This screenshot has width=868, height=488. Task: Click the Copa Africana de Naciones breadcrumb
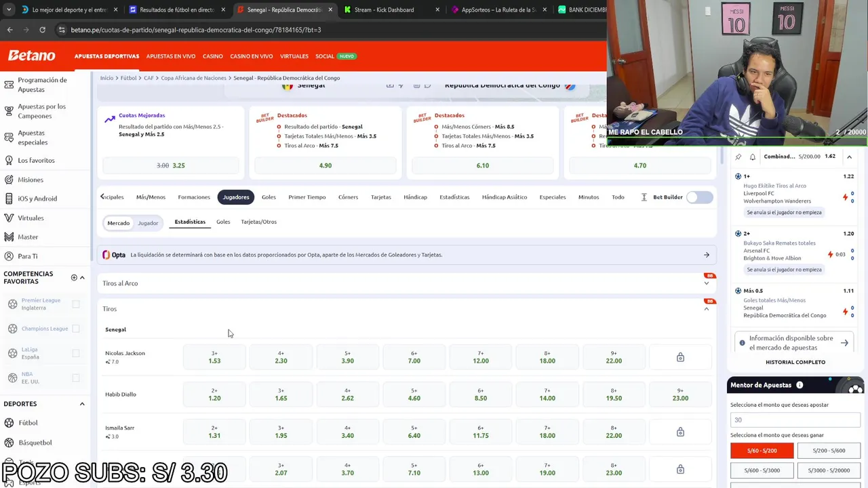tap(193, 78)
